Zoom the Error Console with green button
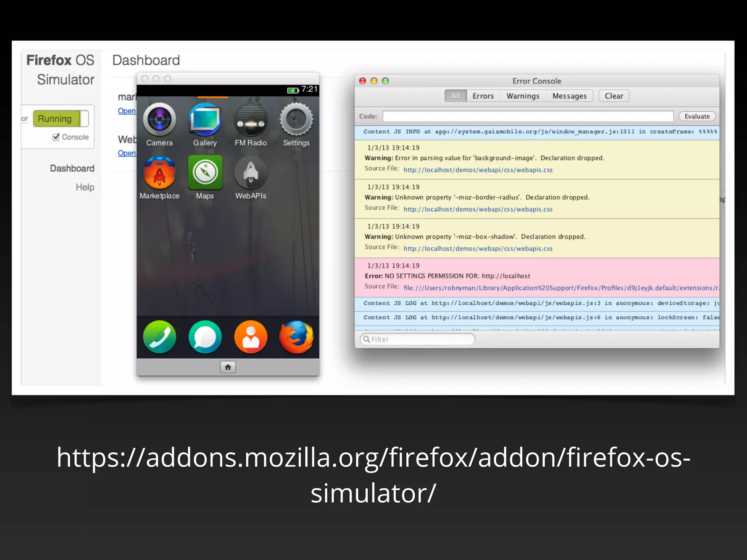 coord(385,81)
